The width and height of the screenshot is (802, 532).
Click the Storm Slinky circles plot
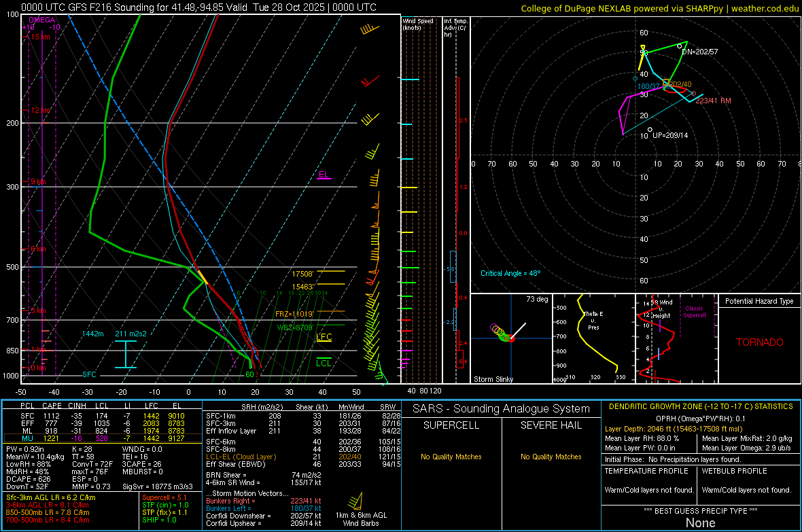click(502, 333)
